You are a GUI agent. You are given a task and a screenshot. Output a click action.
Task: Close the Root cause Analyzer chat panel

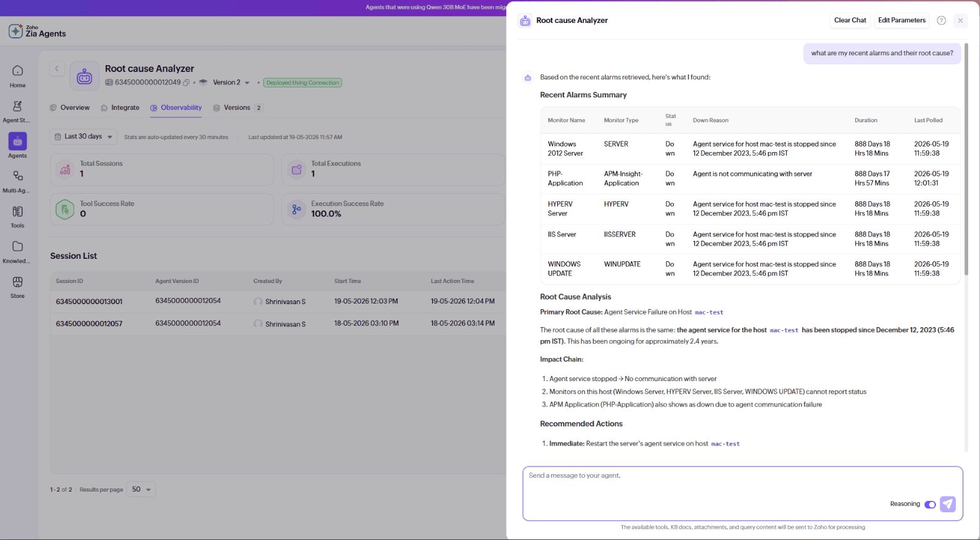point(961,20)
